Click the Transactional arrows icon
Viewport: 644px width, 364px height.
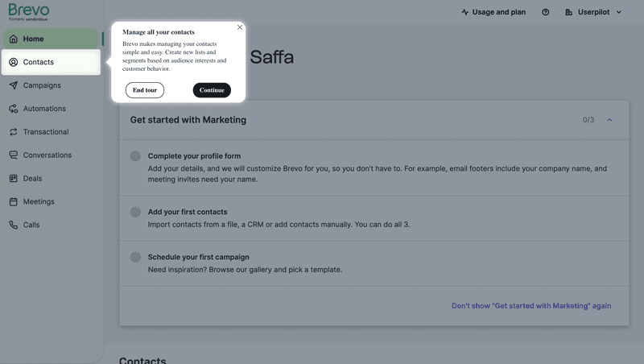13,132
